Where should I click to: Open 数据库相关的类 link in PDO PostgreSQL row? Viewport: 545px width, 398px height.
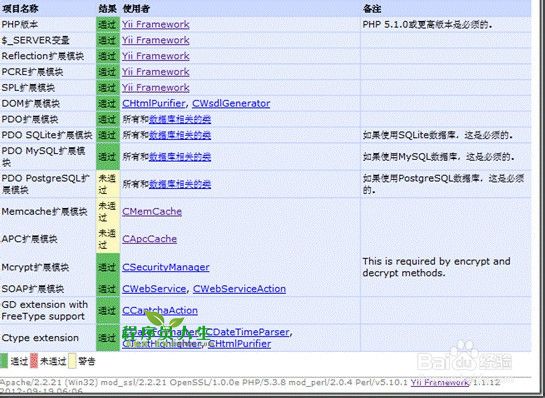(180, 184)
